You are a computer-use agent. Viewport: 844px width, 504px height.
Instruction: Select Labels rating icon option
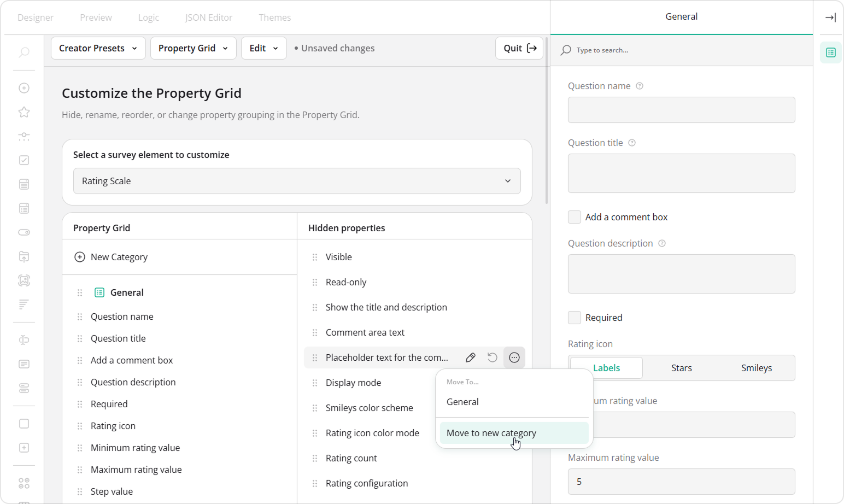[607, 368]
